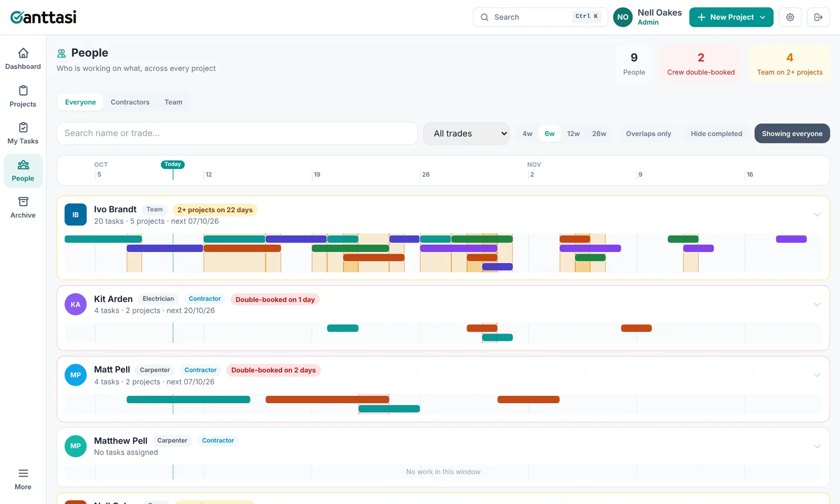Screen dimensions: 840x504
Task: Open Nell Oakes NO avatar
Action: [x=623, y=17]
